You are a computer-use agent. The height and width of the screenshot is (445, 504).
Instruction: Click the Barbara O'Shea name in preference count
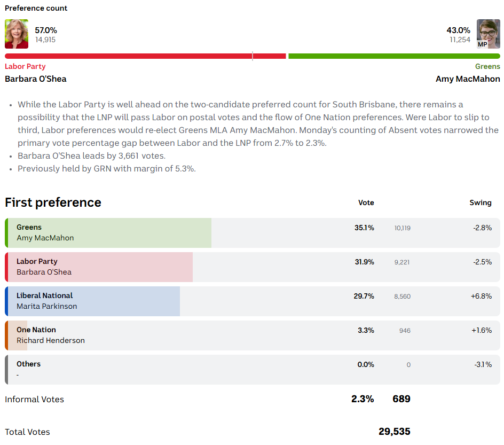point(36,79)
